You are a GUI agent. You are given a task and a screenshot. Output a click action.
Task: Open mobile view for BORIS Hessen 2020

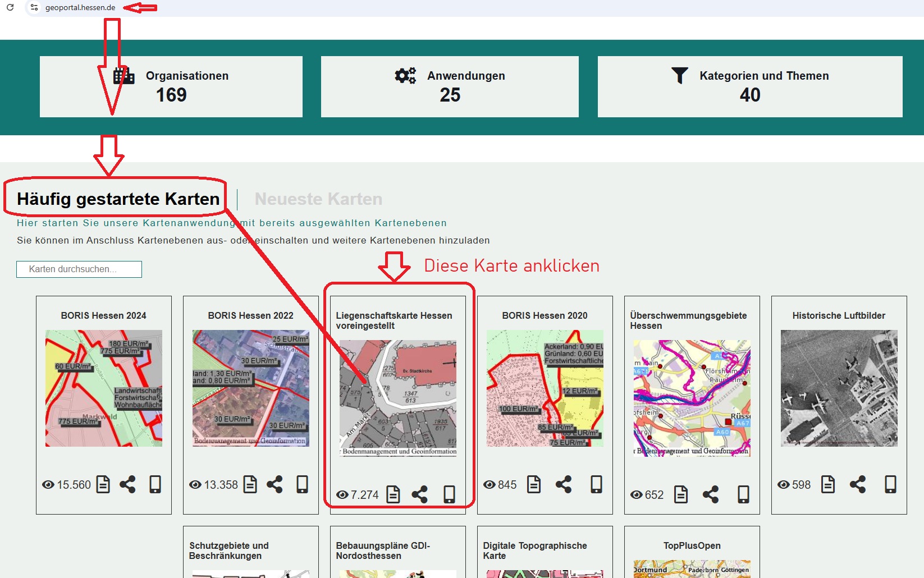point(597,484)
